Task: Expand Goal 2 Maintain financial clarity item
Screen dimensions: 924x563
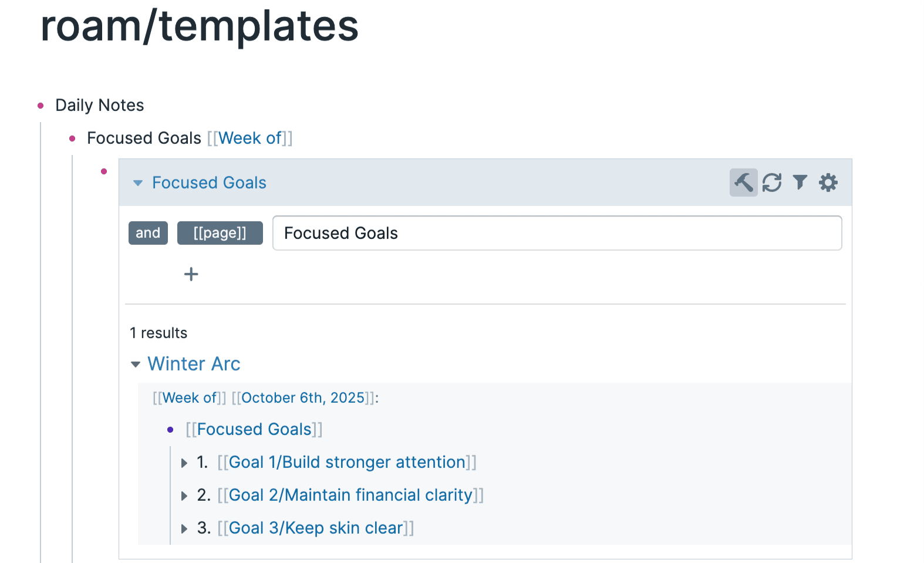Action: point(184,496)
